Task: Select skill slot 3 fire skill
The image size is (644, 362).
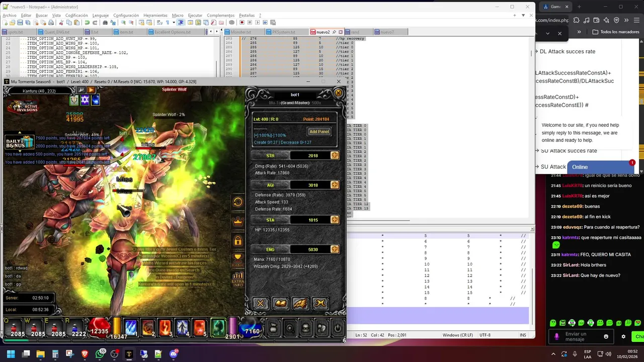Action: point(165,327)
